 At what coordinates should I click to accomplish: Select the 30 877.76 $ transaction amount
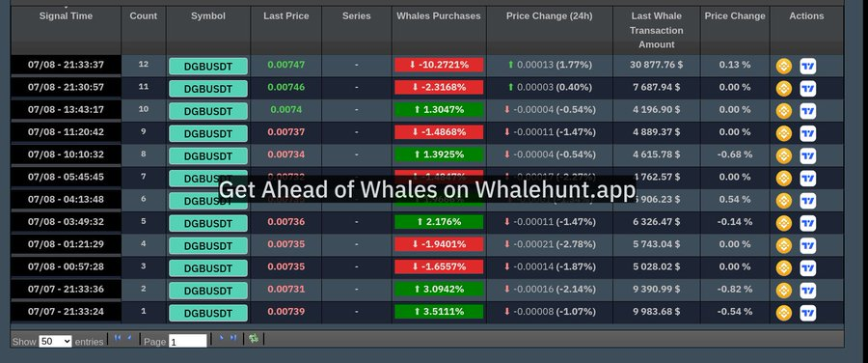[656, 65]
